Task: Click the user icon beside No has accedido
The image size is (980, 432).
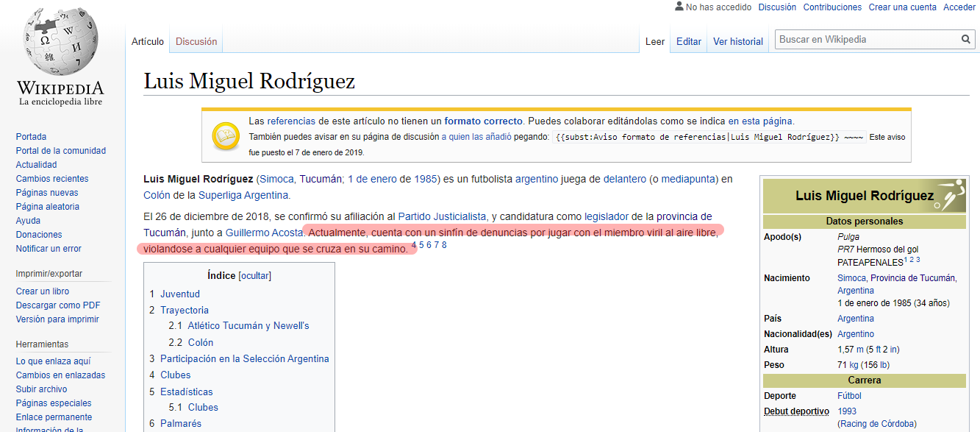Action: coord(679,7)
